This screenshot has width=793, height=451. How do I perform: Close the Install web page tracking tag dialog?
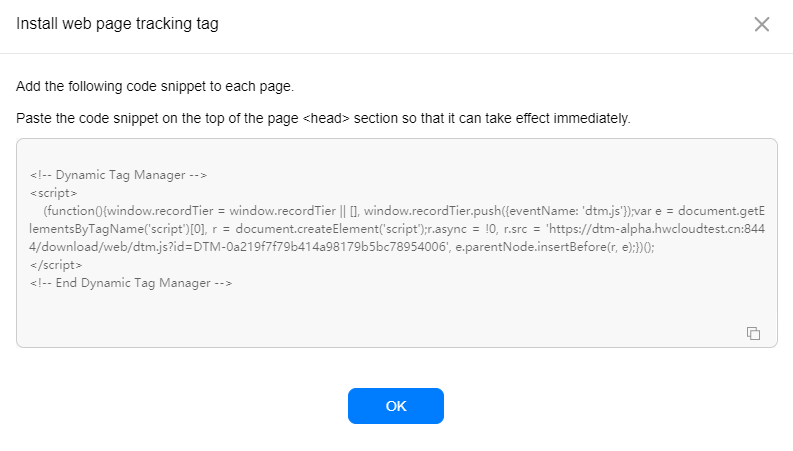(762, 24)
